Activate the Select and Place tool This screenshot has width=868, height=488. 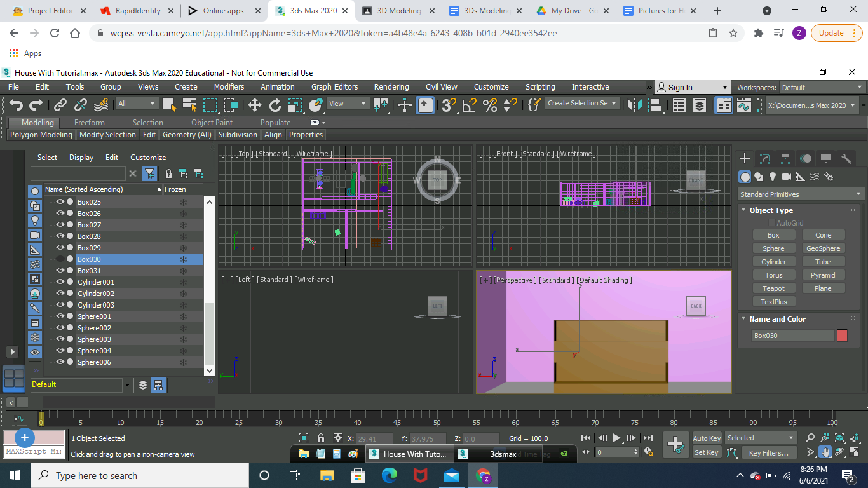315,105
